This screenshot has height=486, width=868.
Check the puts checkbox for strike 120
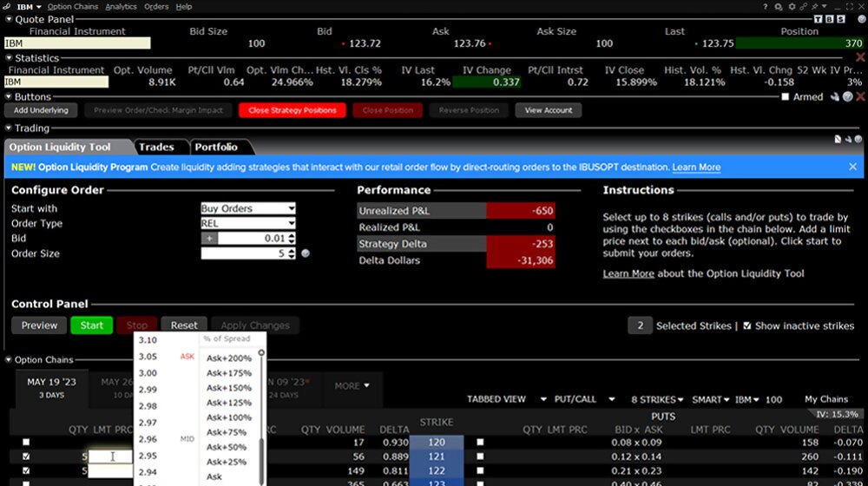pos(480,443)
